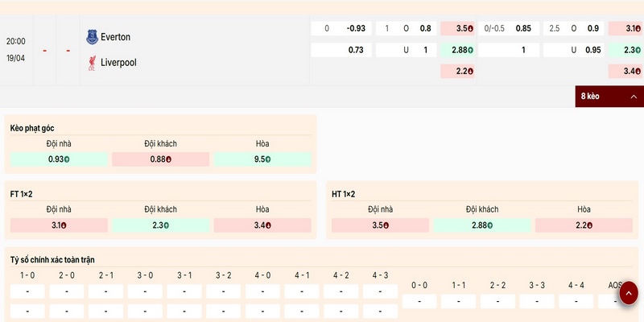644x322 pixels.
Task: Pick the Hòa 3.4 odds in FT 1×2
Action: click(262, 225)
